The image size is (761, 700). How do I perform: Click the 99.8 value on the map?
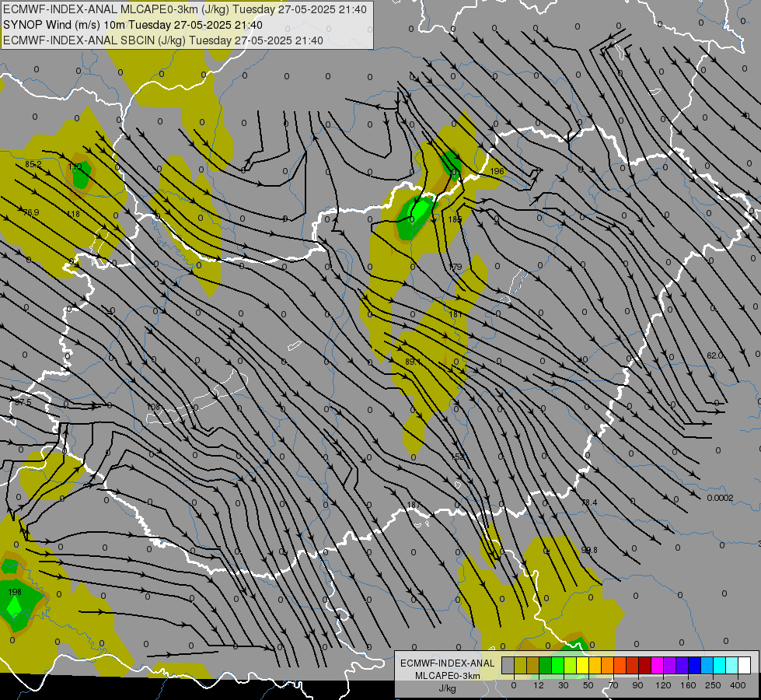pos(589,550)
